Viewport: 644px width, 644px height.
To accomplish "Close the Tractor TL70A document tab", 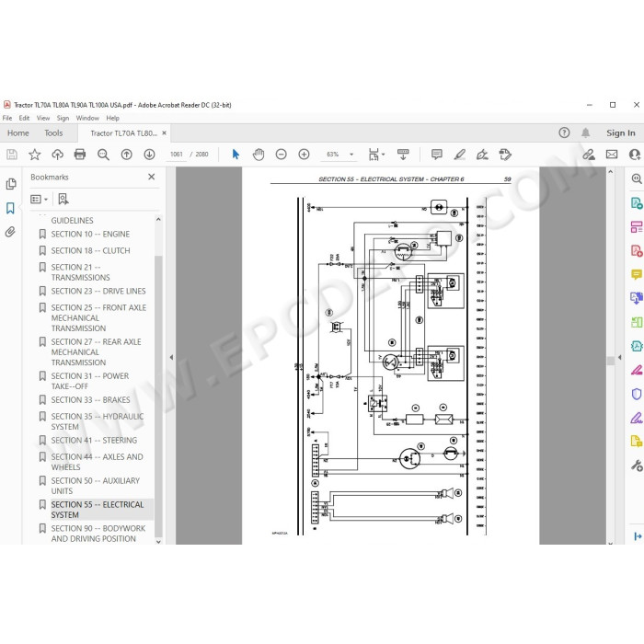I will tap(165, 133).
